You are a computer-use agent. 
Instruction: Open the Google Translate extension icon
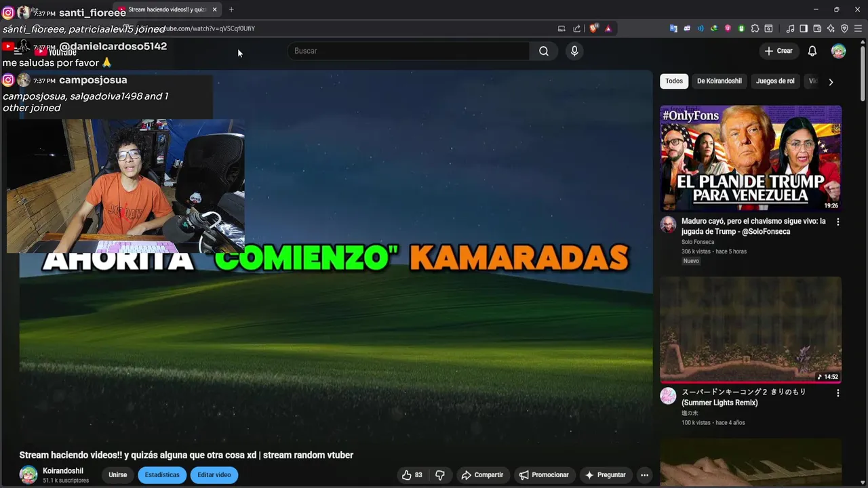coord(673,28)
